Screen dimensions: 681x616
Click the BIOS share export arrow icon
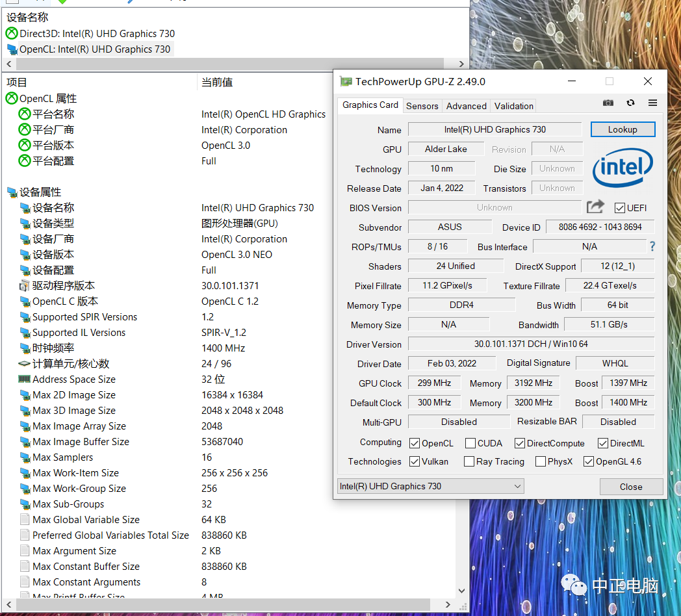(x=595, y=207)
